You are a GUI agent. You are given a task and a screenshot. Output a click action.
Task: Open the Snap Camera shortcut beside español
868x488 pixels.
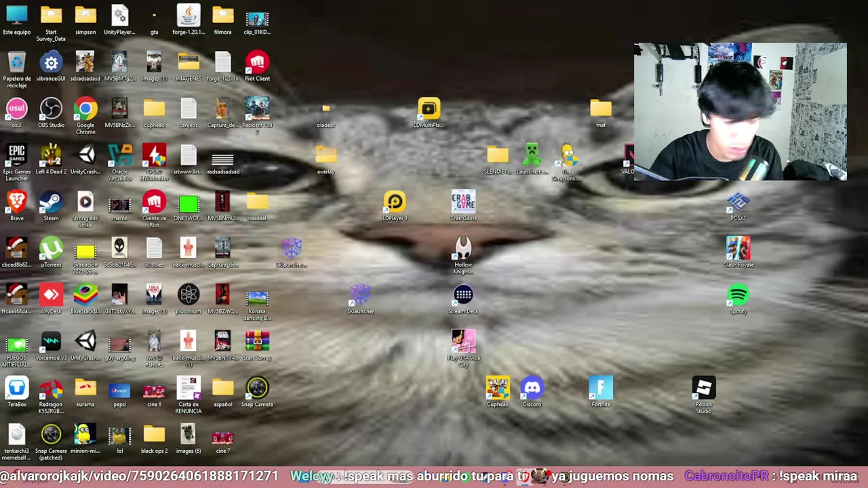click(257, 392)
